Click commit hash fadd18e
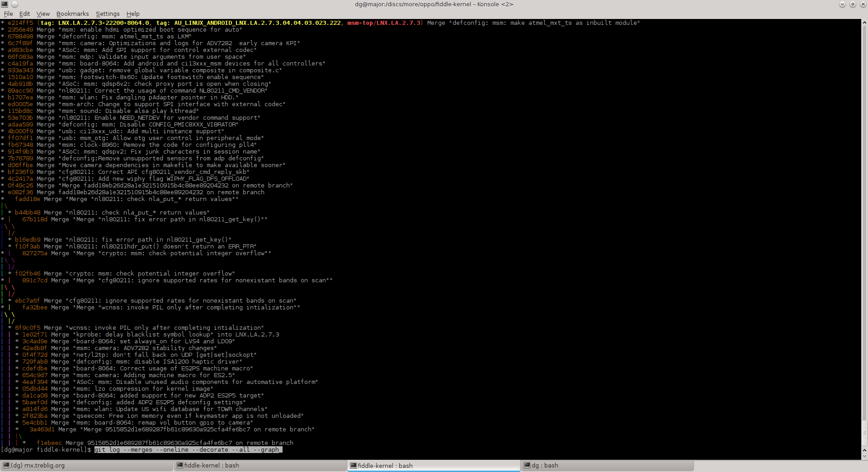 [x=28, y=199]
